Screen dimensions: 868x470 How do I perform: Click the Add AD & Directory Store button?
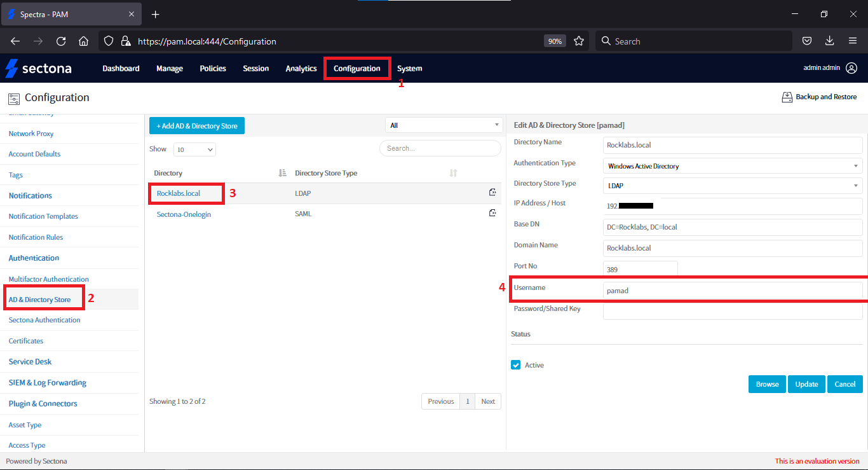click(x=197, y=126)
